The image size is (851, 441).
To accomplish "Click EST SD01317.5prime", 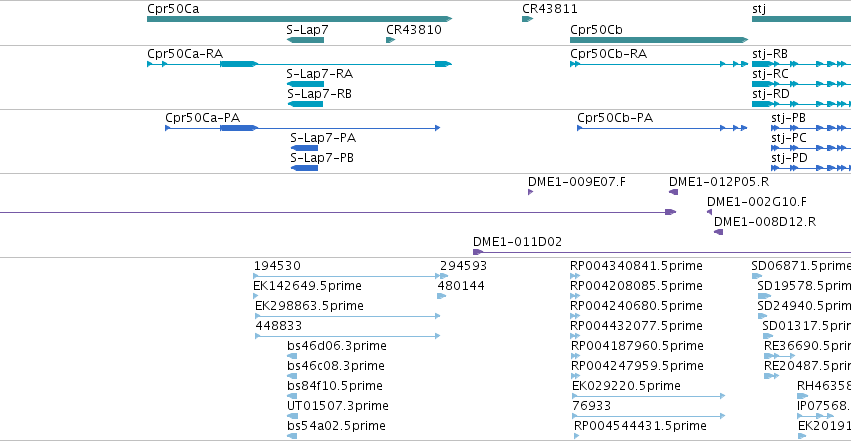I will pos(767,336).
